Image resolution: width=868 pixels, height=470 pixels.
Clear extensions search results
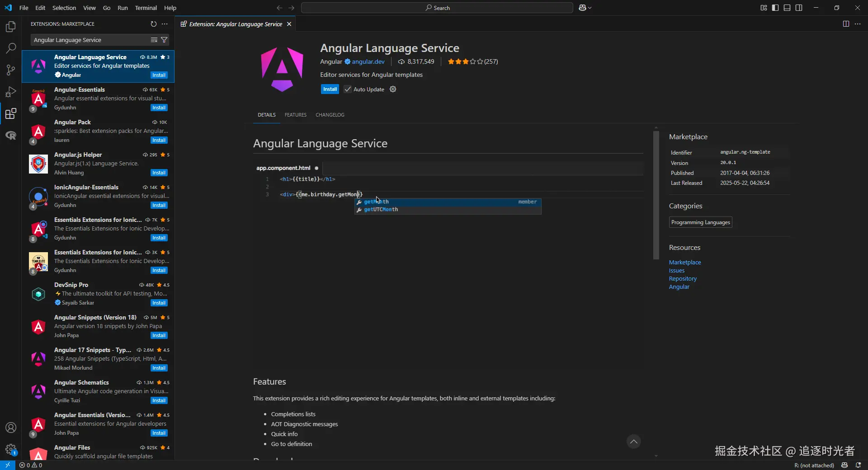pyautogui.click(x=154, y=40)
